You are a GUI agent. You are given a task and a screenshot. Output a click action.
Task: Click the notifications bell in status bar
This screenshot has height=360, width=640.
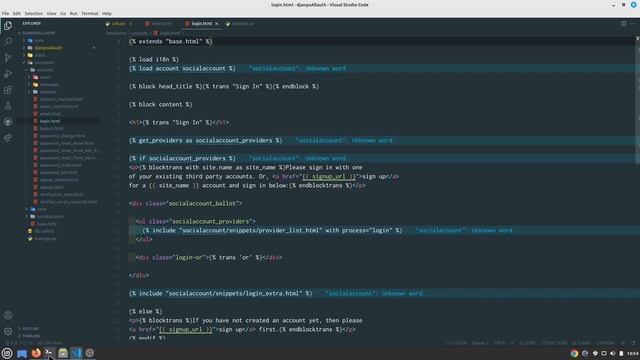point(633,343)
